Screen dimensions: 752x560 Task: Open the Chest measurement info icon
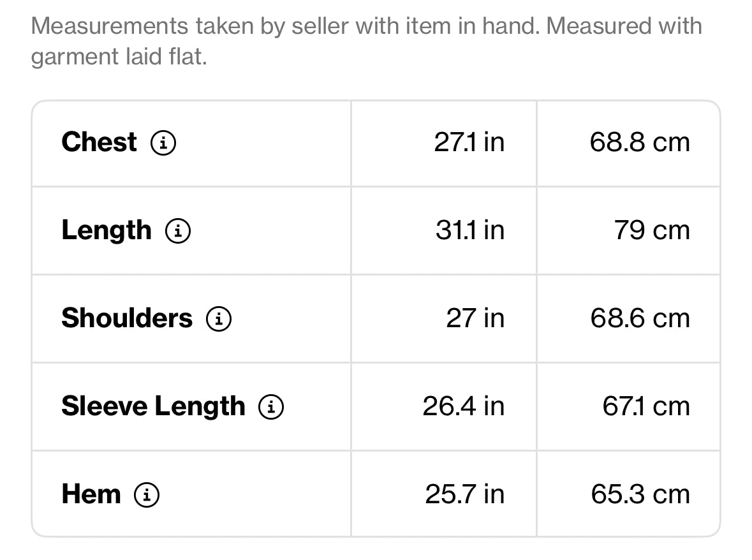point(163,142)
